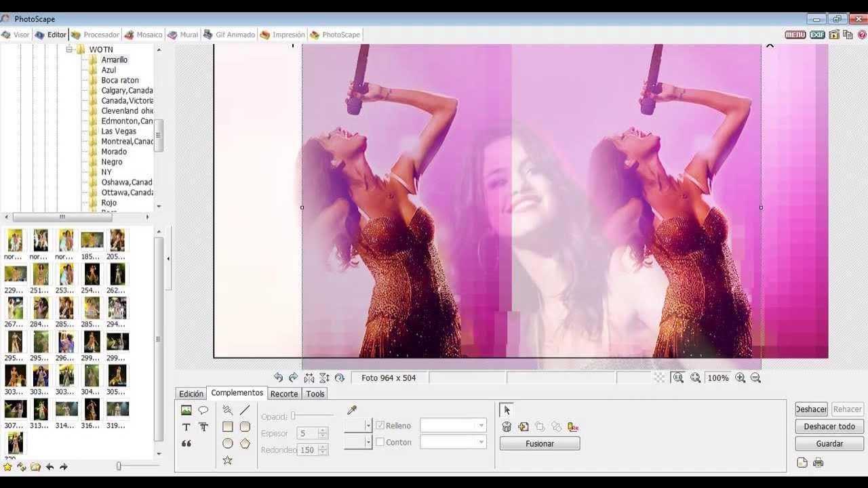Image resolution: width=868 pixels, height=488 pixels.
Task: Click the printer icon
Action: click(x=818, y=462)
